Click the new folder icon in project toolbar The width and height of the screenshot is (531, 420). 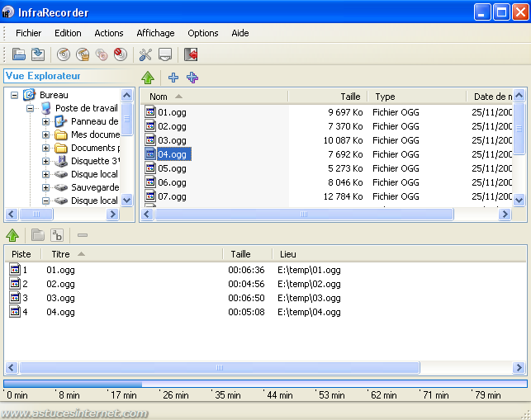[38, 235]
